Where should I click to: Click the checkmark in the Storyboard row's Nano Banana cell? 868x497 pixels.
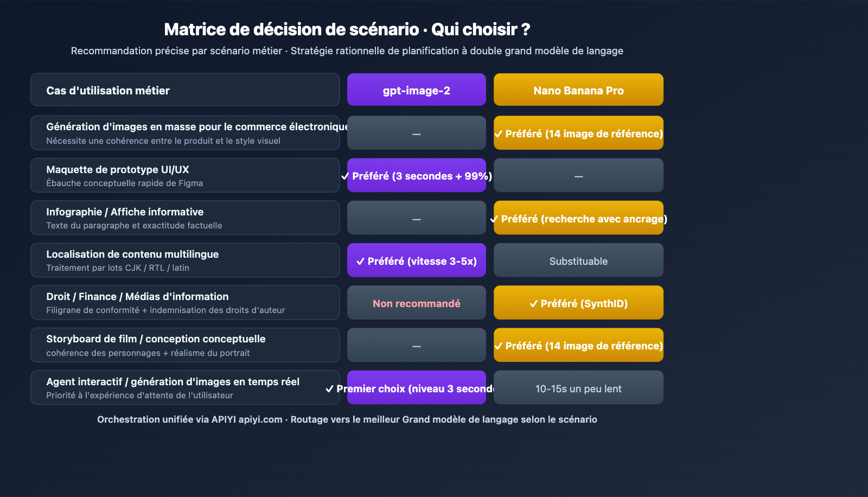coord(499,346)
